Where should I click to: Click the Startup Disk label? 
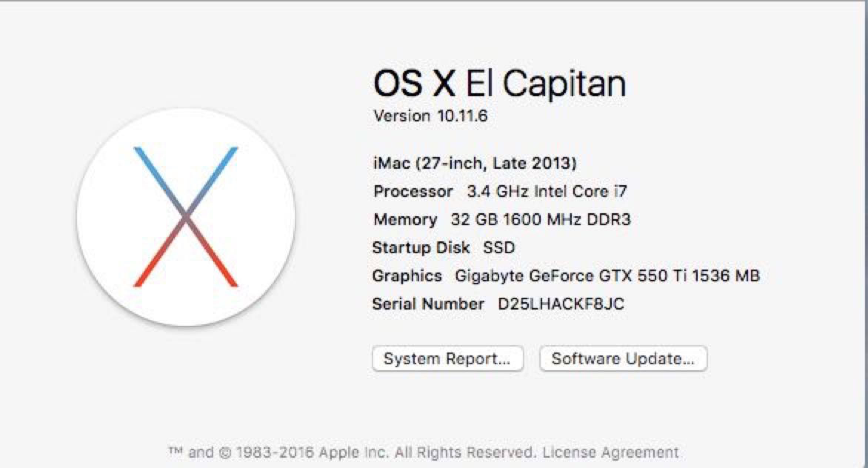point(421,248)
